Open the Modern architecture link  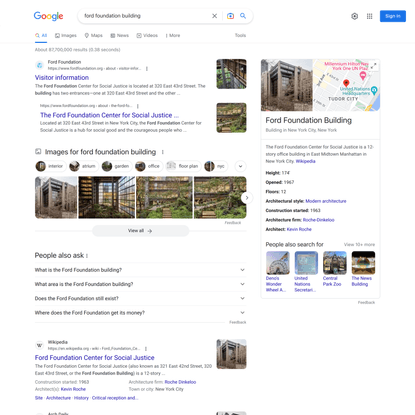point(326,201)
